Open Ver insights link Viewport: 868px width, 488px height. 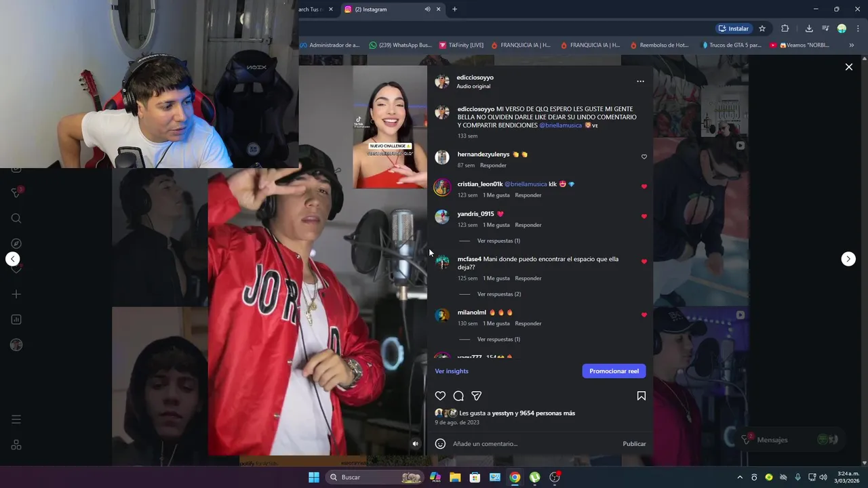pyautogui.click(x=452, y=371)
